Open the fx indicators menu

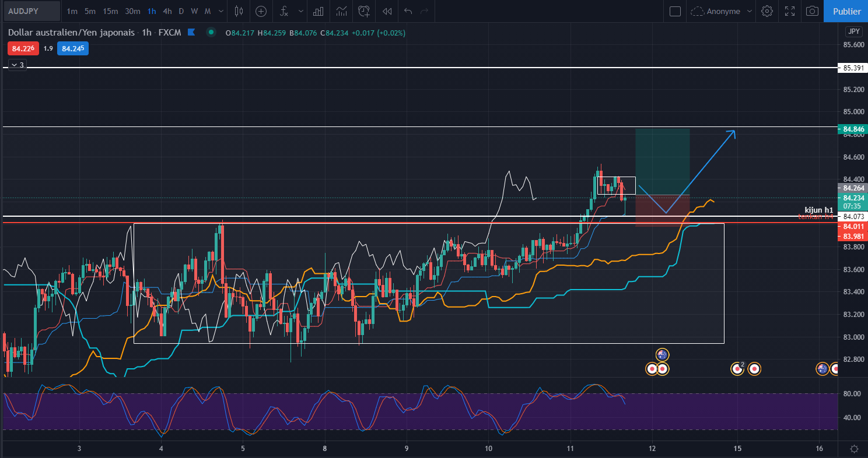[x=284, y=11]
